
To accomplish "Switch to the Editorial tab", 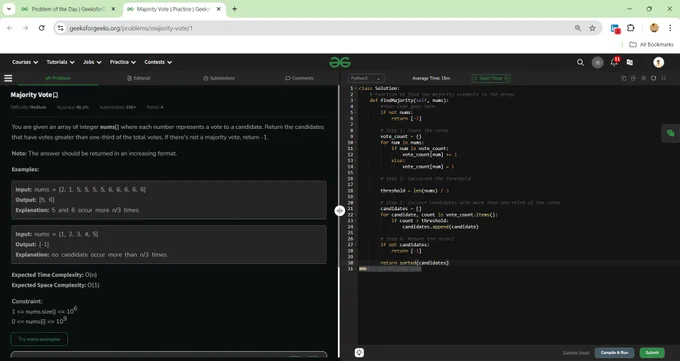I will coord(138,78).
